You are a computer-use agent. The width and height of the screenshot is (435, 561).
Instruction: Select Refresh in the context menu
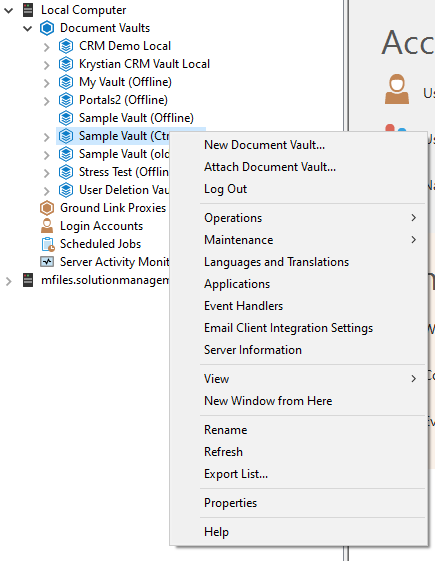tap(298, 452)
